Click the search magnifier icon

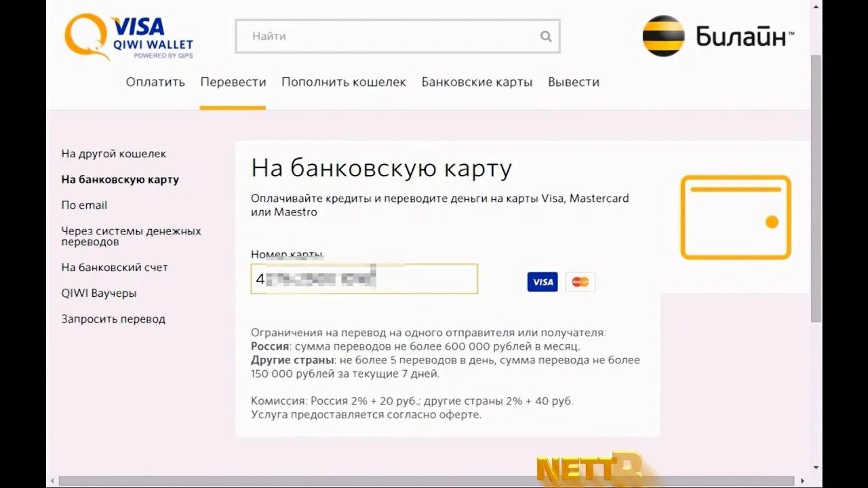(x=546, y=37)
